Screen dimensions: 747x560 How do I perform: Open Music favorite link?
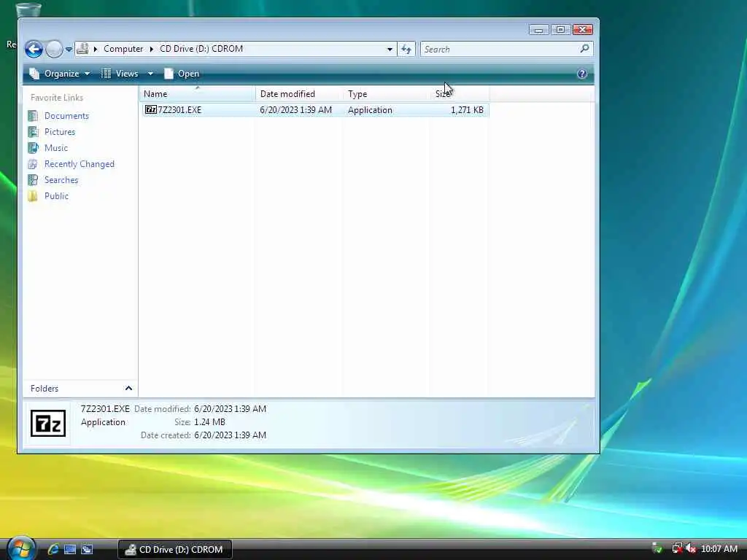pos(55,148)
